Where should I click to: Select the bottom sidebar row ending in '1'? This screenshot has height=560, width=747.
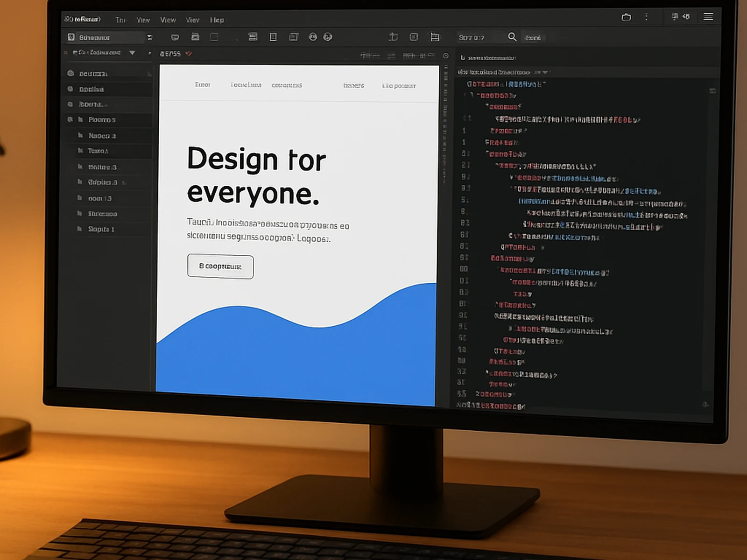110,229
